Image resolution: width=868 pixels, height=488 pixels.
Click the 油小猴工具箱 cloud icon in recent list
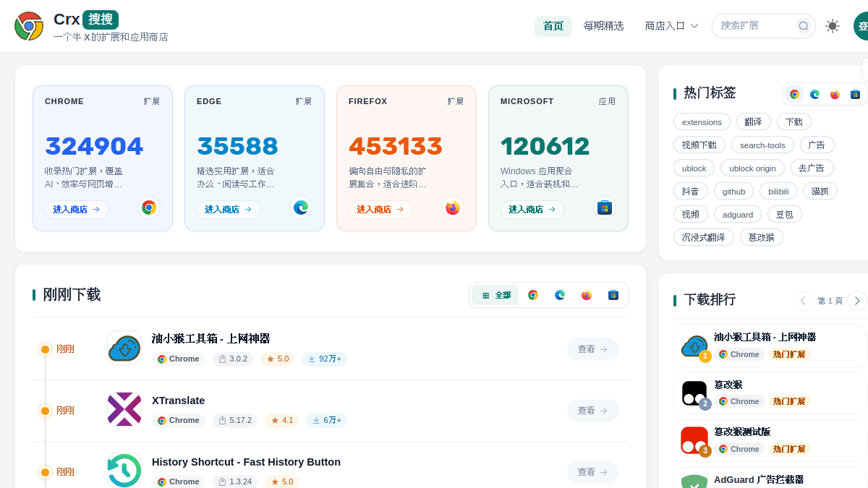(124, 348)
